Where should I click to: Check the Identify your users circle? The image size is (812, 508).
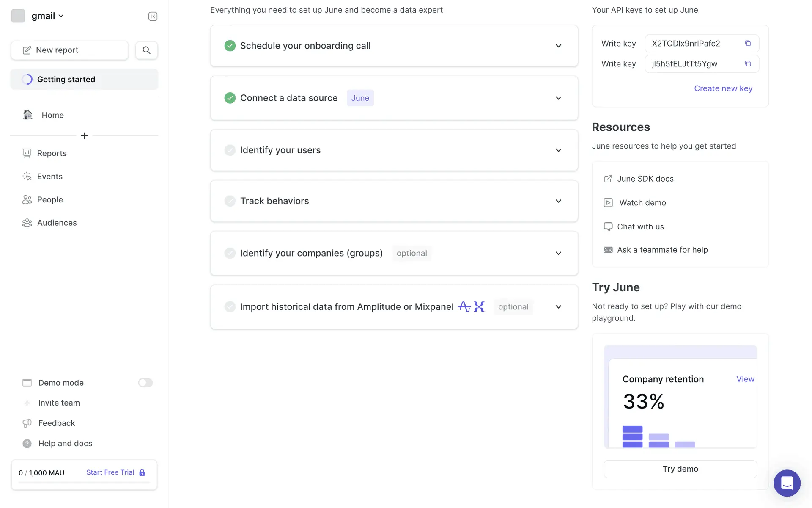click(x=230, y=150)
